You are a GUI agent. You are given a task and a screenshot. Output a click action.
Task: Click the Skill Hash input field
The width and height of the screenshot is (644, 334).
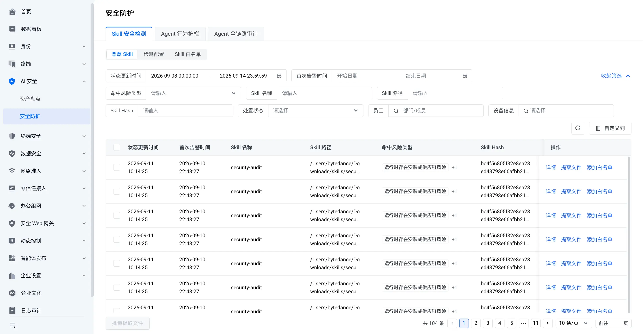pyautogui.click(x=186, y=111)
